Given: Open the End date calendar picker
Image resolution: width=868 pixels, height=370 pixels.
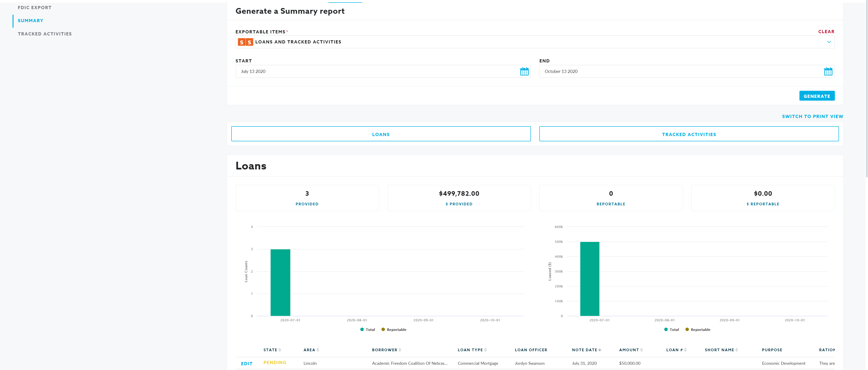Looking at the screenshot, I should point(828,72).
